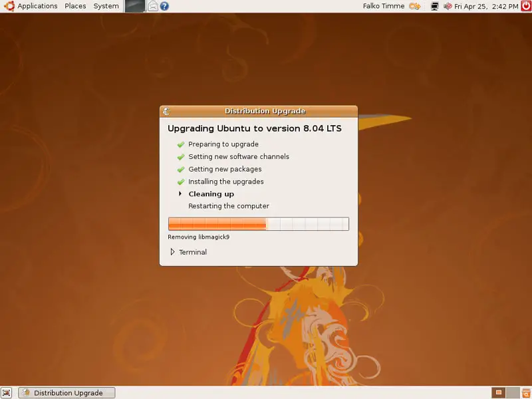Open the Applications menu

(x=37, y=6)
